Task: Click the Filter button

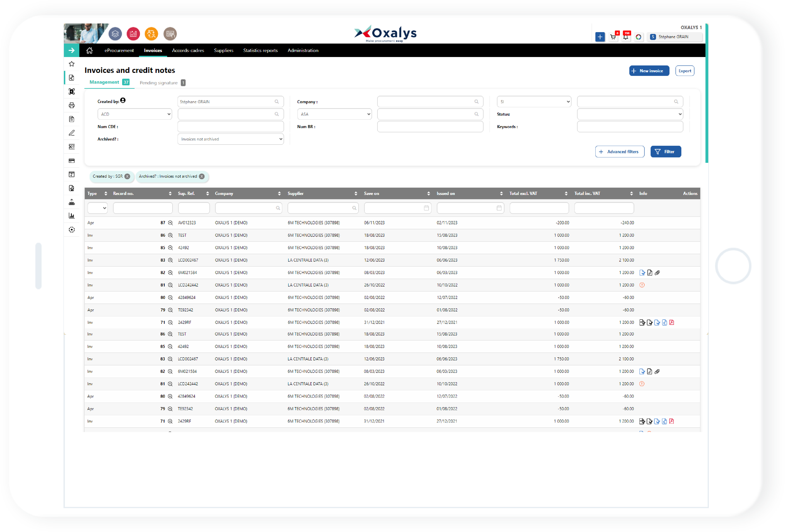Action: coord(664,151)
